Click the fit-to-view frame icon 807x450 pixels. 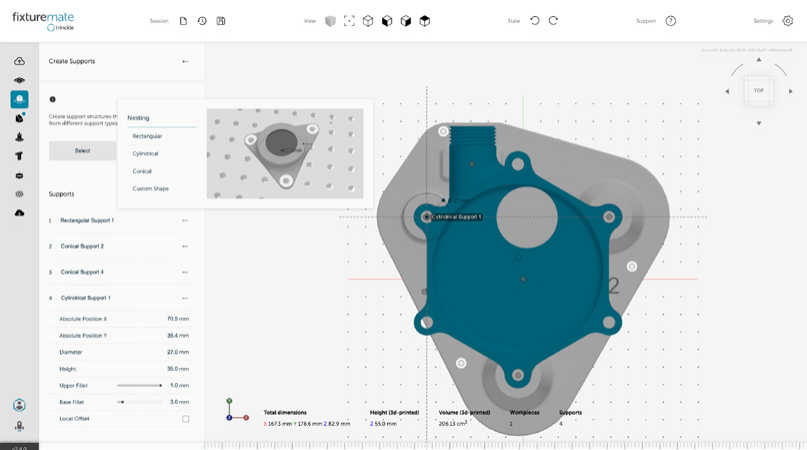pyautogui.click(x=349, y=21)
